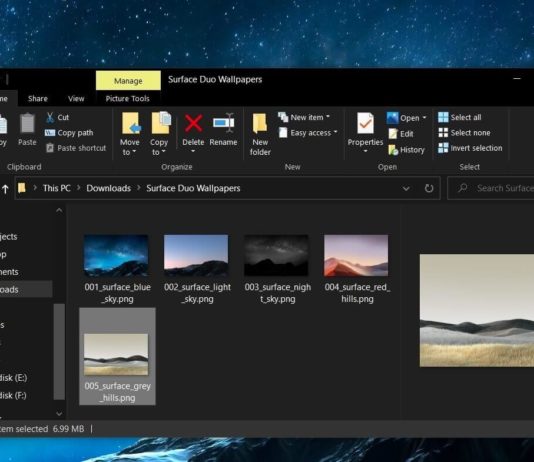Select 004_surface_red_hills.png thumbnail
Screen dimensions: 534x462
click(356, 256)
